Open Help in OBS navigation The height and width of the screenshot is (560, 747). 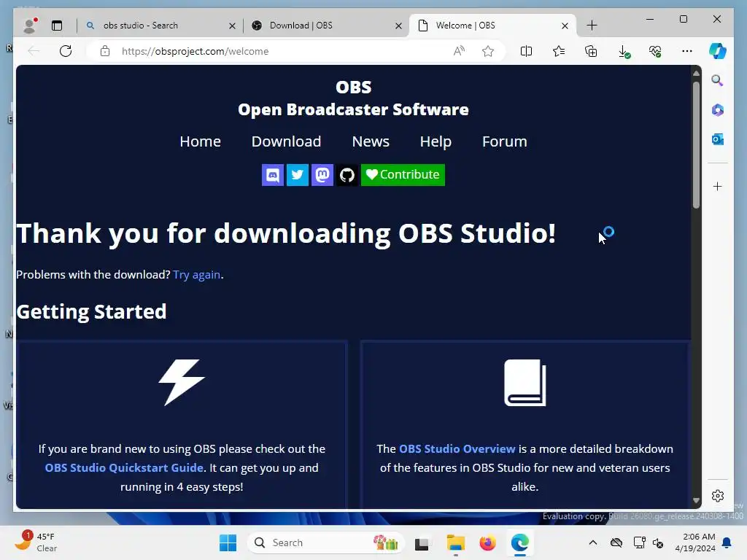pos(436,141)
